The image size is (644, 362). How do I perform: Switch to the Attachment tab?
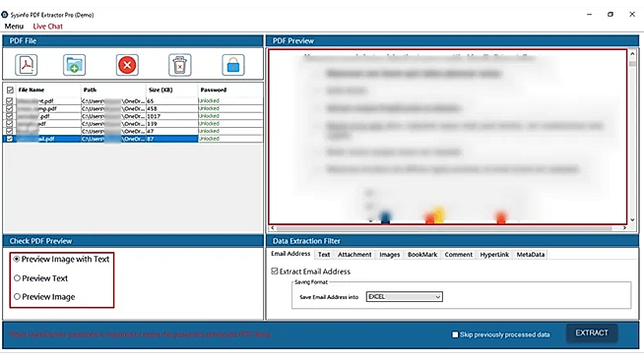[x=354, y=255]
